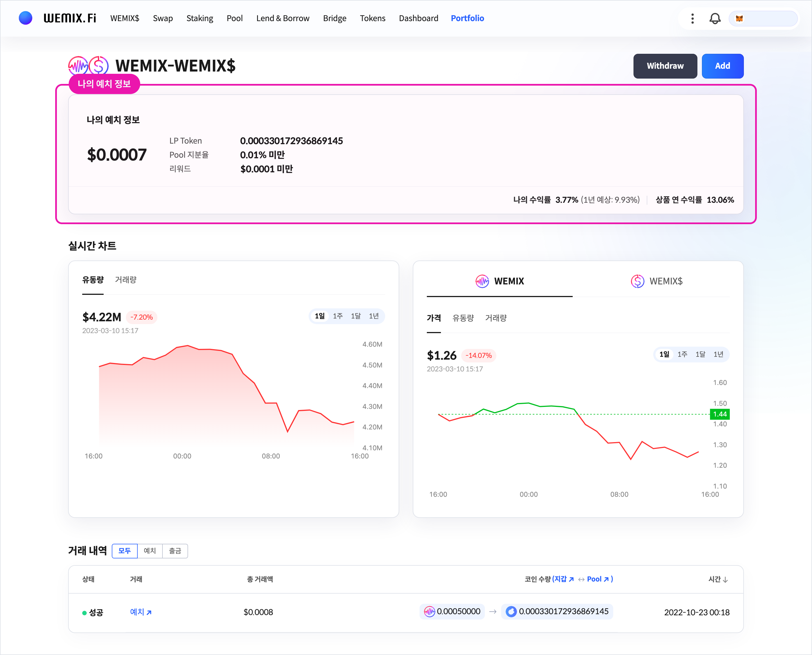Click the green 1.44 price marker on the chart

pos(720,414)
